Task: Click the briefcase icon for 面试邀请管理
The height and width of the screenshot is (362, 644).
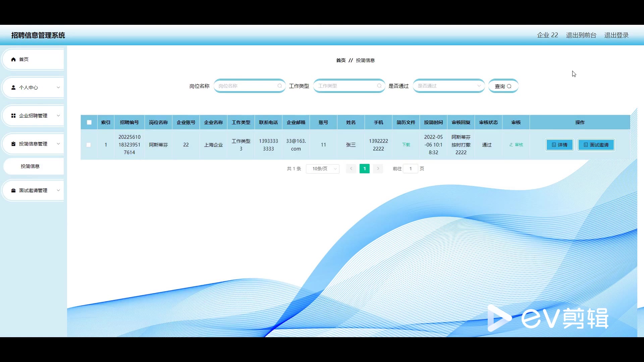Action: [13, 190]
